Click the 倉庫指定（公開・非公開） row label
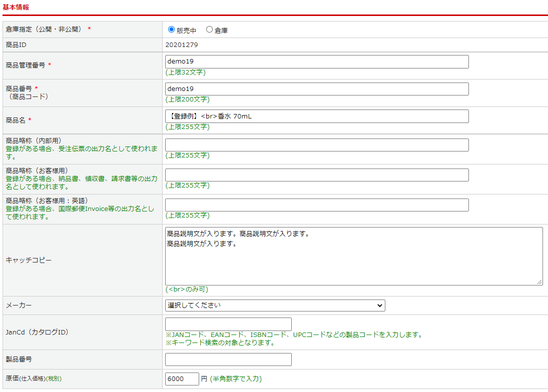 click(45, 29)
